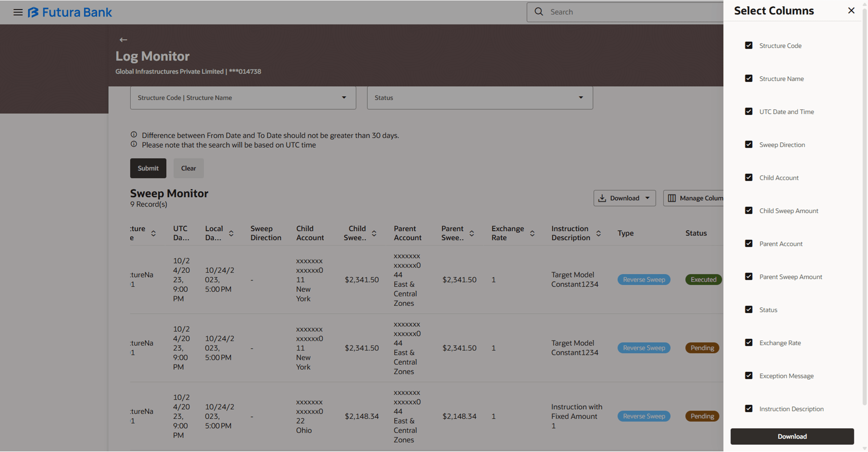The width and height of the screenshot is (868, 452).
Task: Open the Status filter dropdown
Action: [479, 98]
